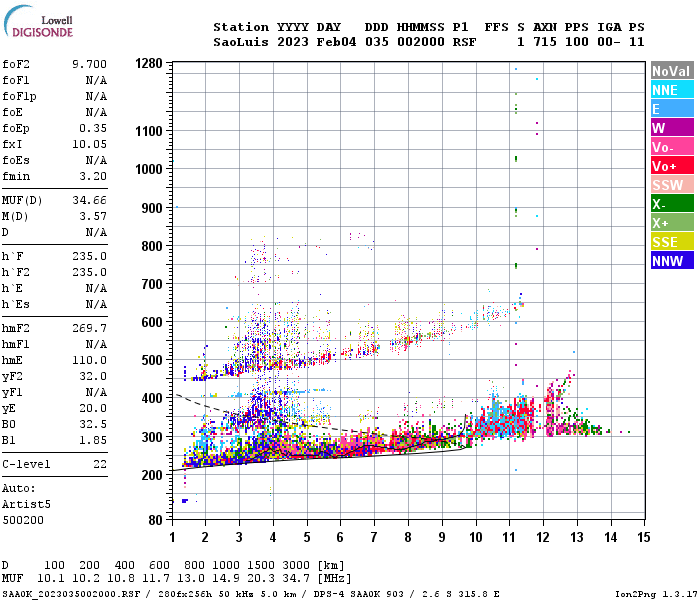Click the h`Es label
Viewport: 700px width, 600px height.
pos(16,304)
